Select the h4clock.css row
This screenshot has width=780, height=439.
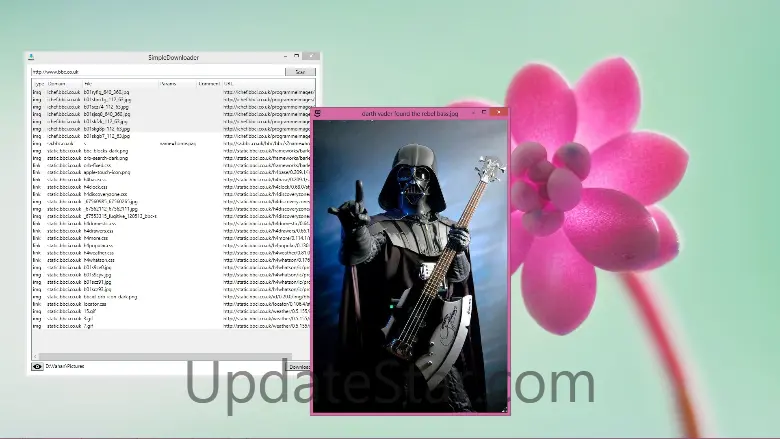coord(171,187)
